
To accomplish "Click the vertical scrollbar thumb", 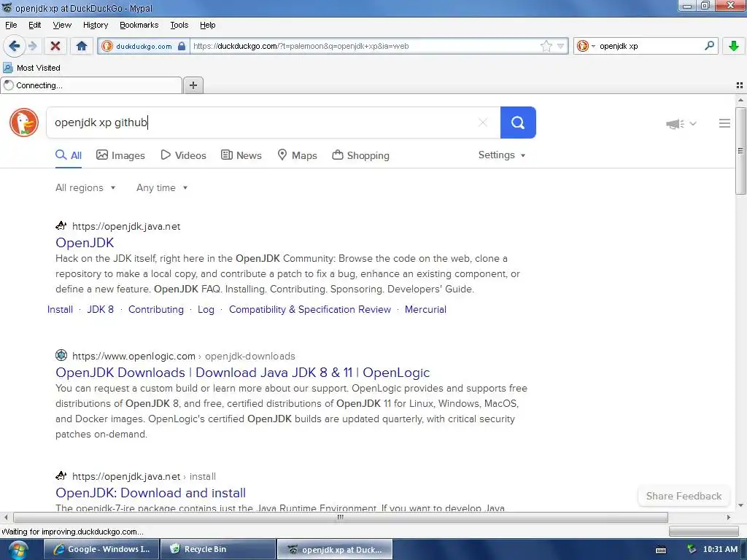I will [x=740, y=150].
